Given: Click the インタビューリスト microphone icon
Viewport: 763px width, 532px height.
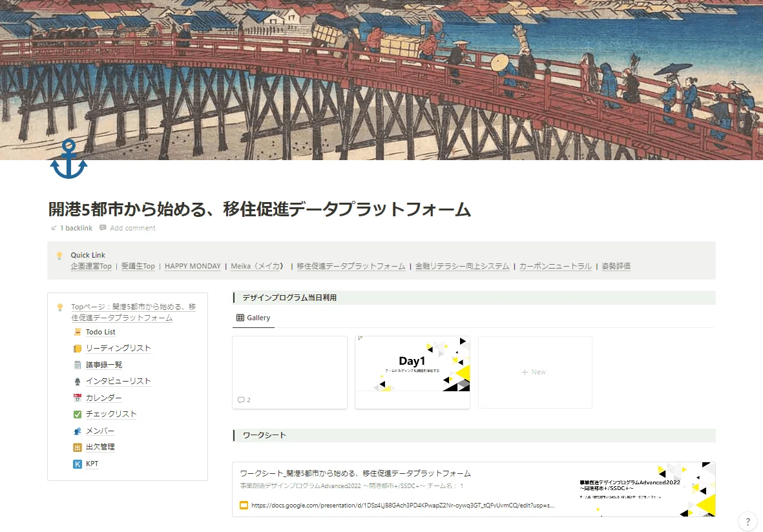Looking at the screenshot, I should pos(78,382).
